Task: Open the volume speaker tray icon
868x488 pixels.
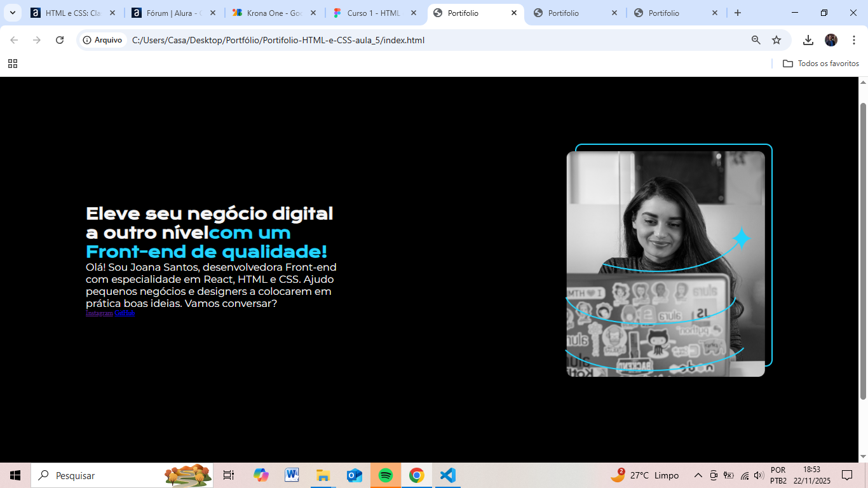Action: [759, 475]
